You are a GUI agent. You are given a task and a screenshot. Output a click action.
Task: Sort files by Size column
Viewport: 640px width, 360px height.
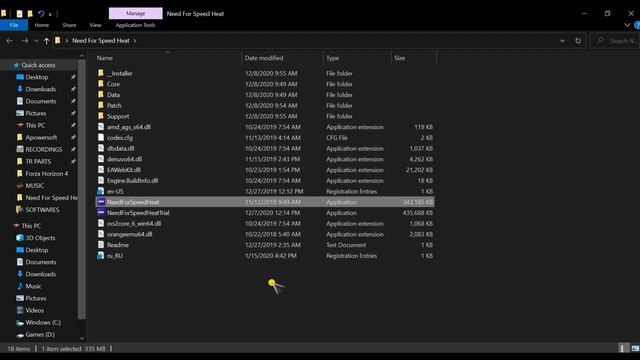click(x=414, y=58)
